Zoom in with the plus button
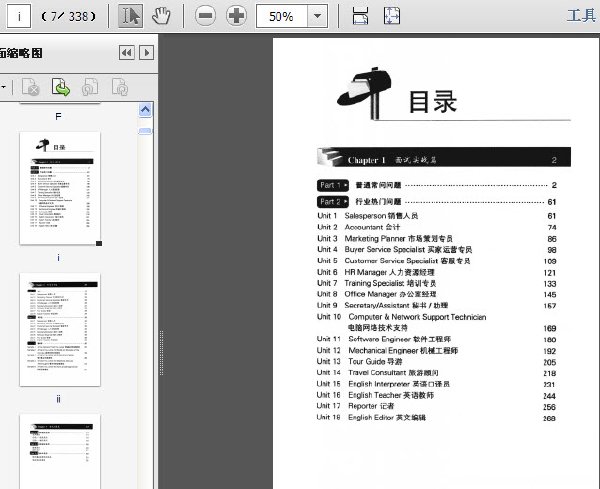 (236, 16)
